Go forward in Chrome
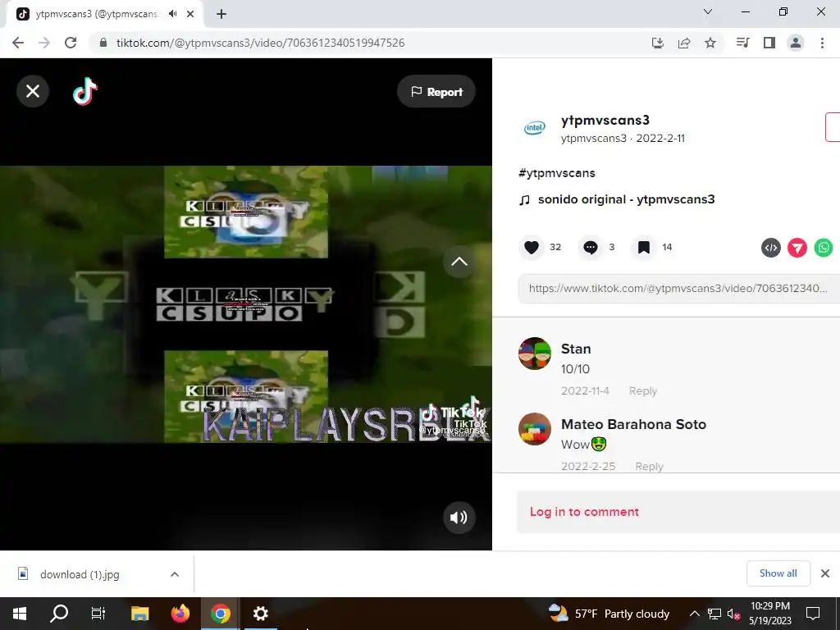Image resolution: width=840 pixels, height=630 pixels. (x=44, y=43)
